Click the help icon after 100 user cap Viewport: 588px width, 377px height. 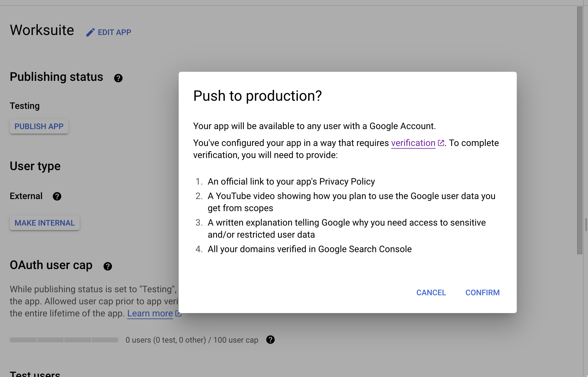(x=270, y=340)
